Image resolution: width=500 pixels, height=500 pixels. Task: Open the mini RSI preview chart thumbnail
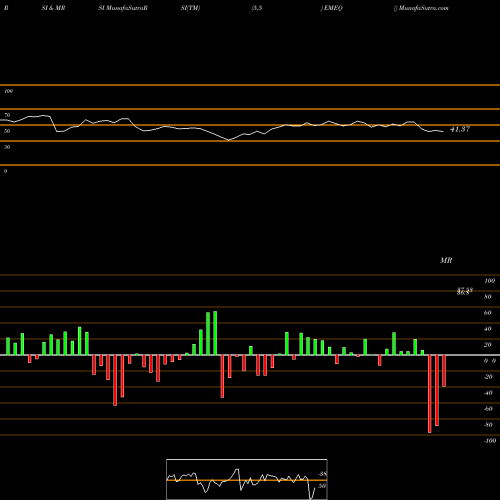247,479
